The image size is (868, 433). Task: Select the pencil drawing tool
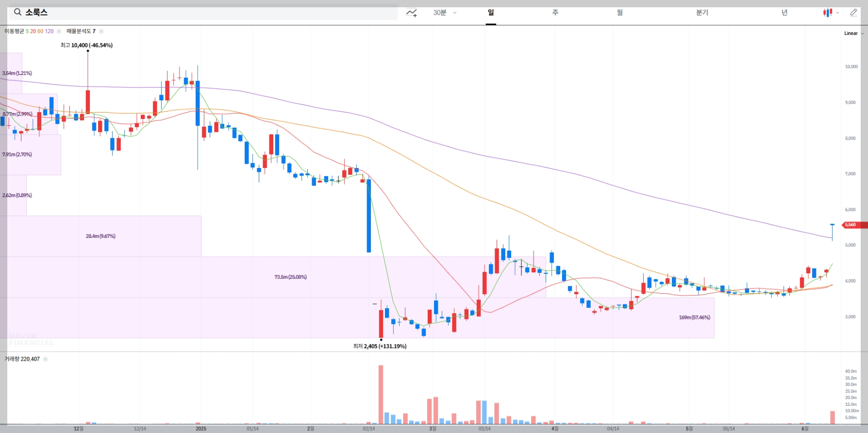pos(853,13)
